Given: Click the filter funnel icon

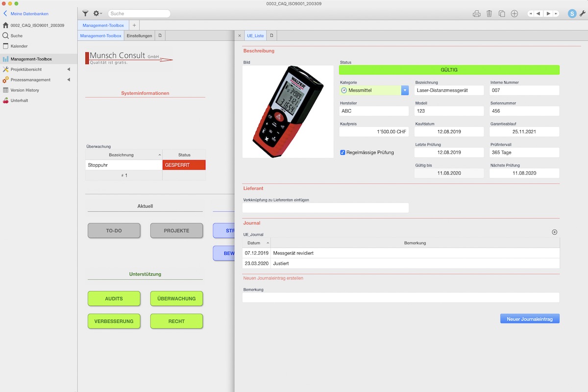Looking at the screenshot, I should pos(85,14).
